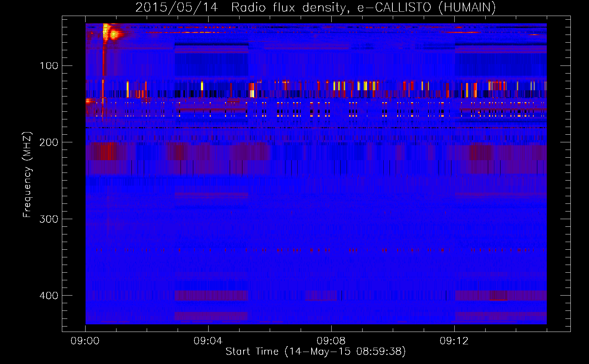Click the 300 frequency axis label
The width and height of the screenshot is (589, 364).
[49, 219]
